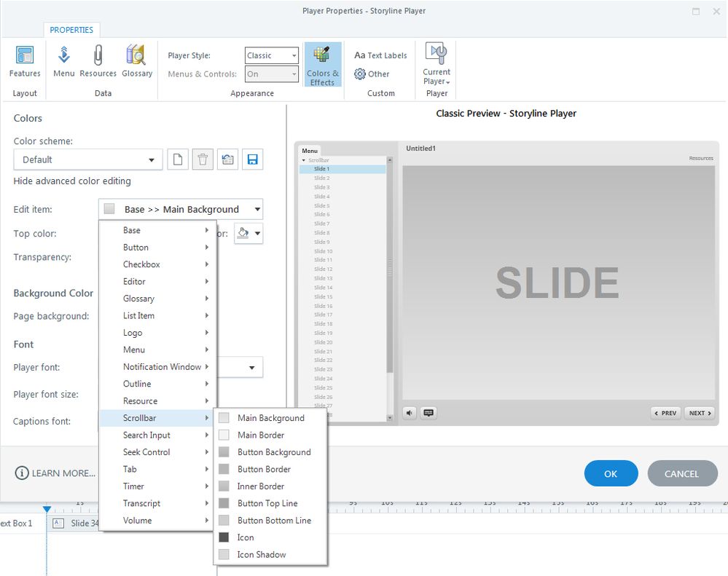
Task: Delete color scheme with trash icon
Action: click(x=203, y=159)
